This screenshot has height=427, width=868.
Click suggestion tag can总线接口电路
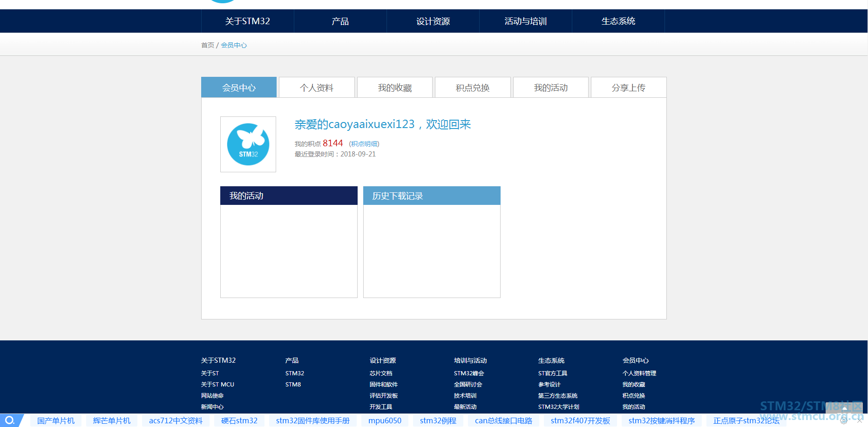click(x=503, y=421)
